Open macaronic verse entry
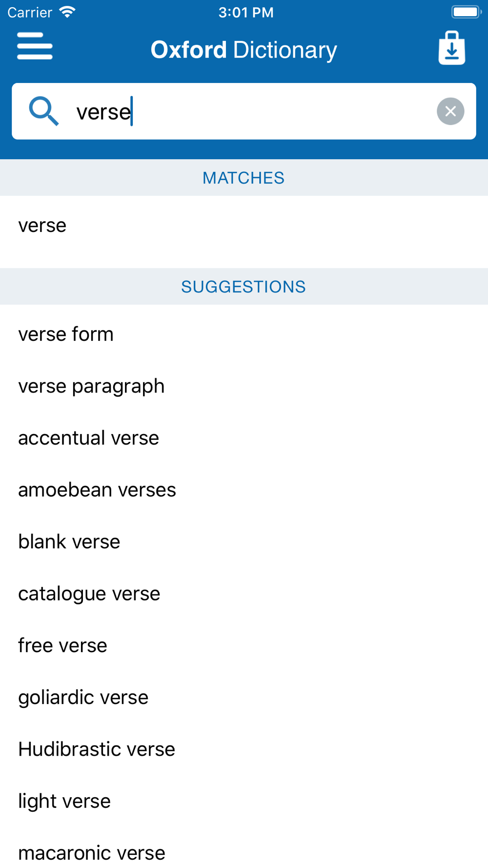 point(244,853)
